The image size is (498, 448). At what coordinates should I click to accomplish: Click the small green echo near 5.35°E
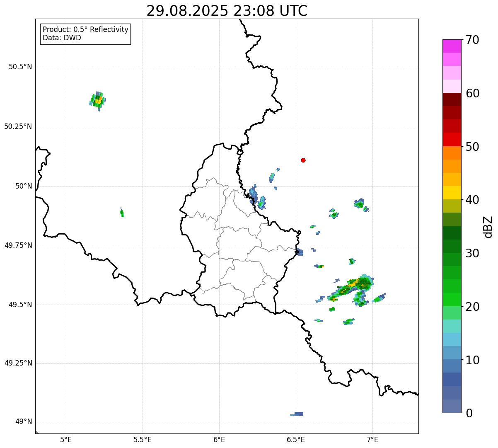(122, 213)
